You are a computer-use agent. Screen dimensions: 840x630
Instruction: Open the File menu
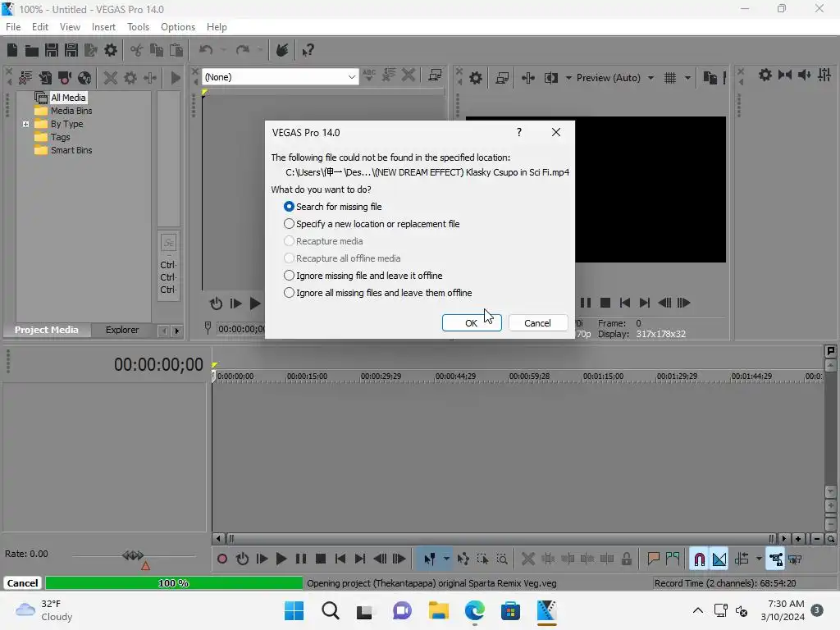pyautogui.click(x=13, y=27)
